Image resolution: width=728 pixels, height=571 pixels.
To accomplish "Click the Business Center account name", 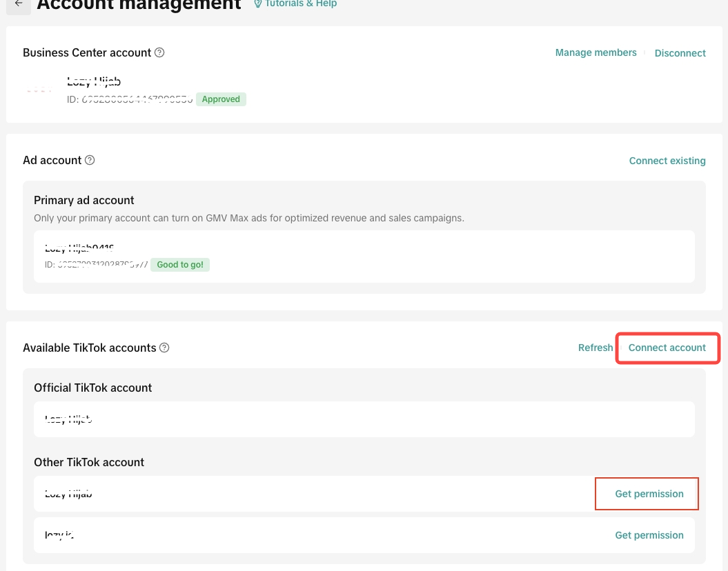I will coord(94,81).
